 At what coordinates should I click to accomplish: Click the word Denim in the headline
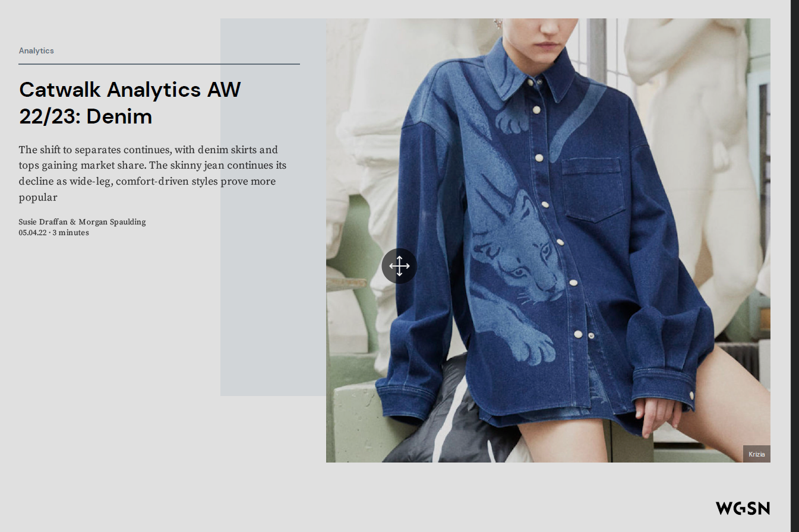tap(119, 116)
